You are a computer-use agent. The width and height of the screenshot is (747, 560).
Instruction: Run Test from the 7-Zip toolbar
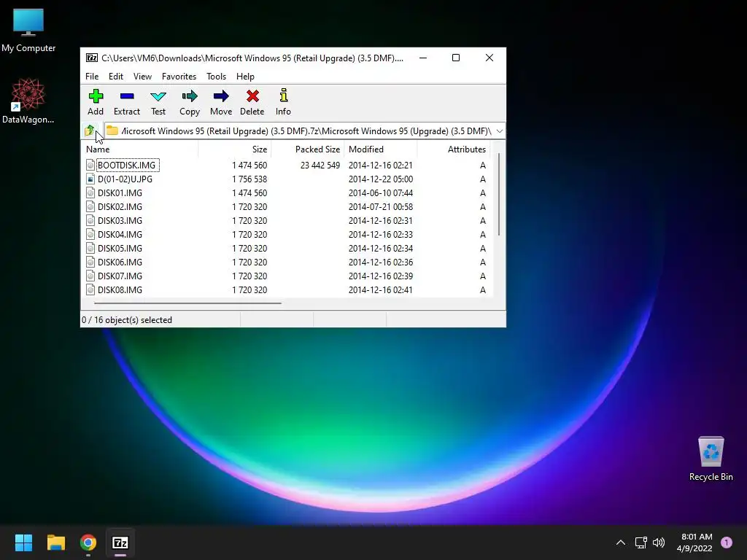[x=158, y=102]
